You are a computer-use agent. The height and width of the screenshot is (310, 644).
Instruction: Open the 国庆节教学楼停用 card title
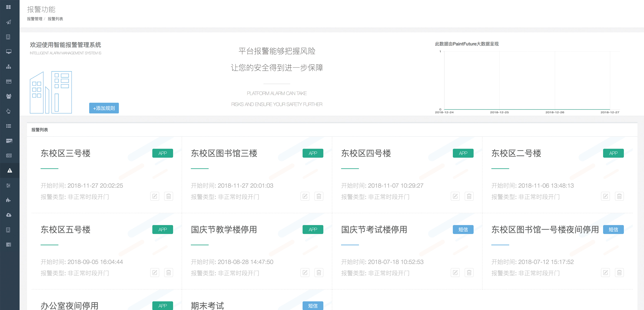pos(224,229)
